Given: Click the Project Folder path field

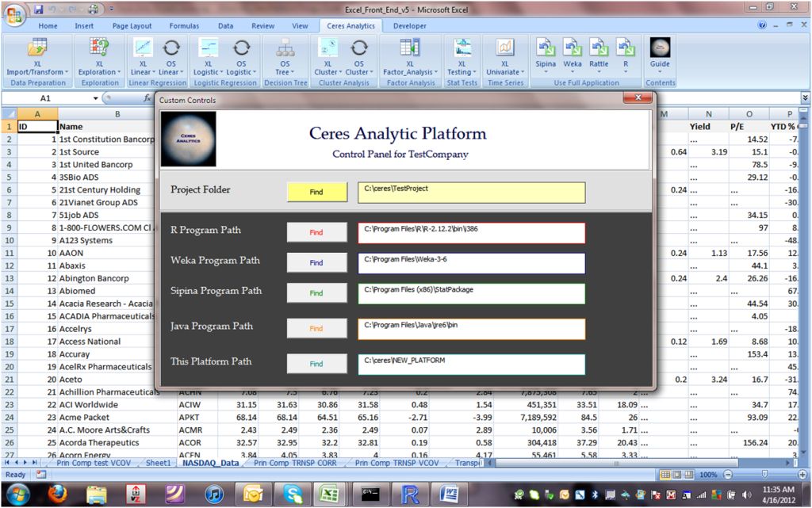Looking at the screenshot, I should click(x=471, y=192).
